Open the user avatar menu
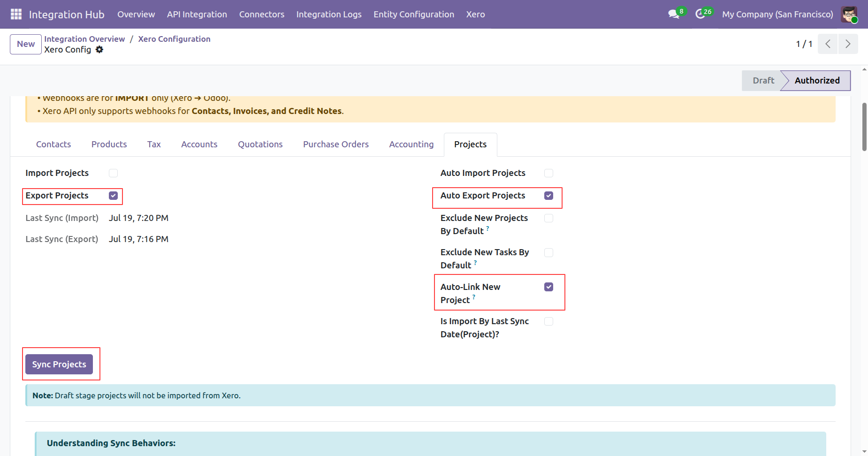 click(849, 14)
